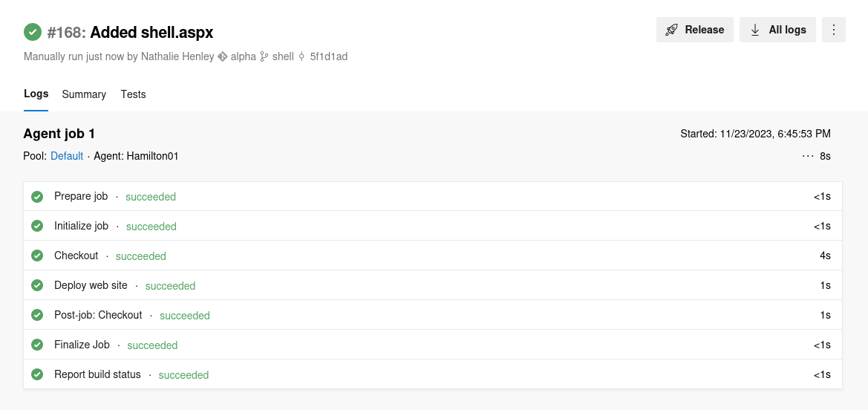Click the shell branch icon
This screenshot has width=868, height=410.
point(264,56)
